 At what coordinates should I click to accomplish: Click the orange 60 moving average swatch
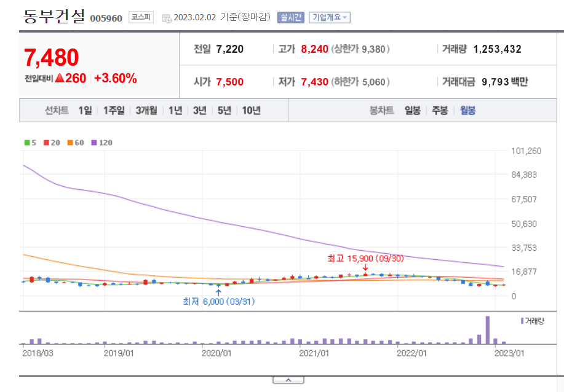tap(70, 143)
